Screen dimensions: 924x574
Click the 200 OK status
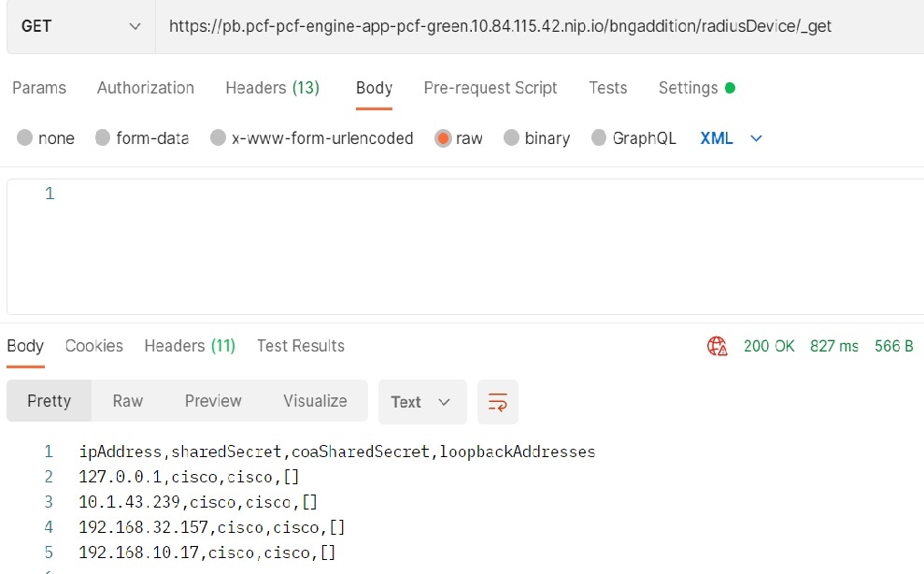[769, 346]
